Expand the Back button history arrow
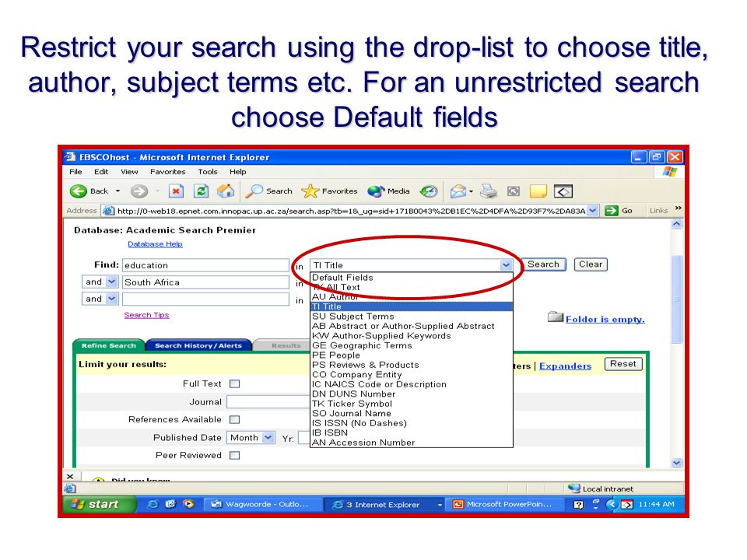The width and height of the screenshot is (747, 560). click(x=117, y=191)
